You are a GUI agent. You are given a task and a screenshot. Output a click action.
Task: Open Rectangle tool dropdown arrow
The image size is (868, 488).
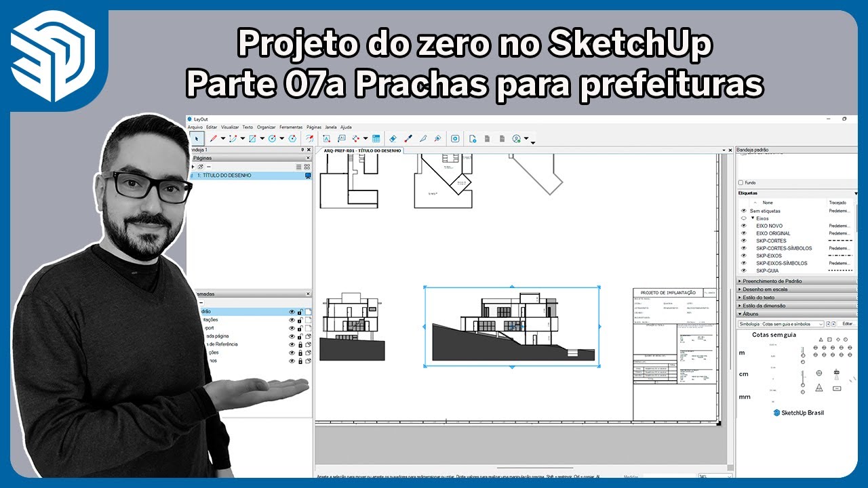coord(262,138)
